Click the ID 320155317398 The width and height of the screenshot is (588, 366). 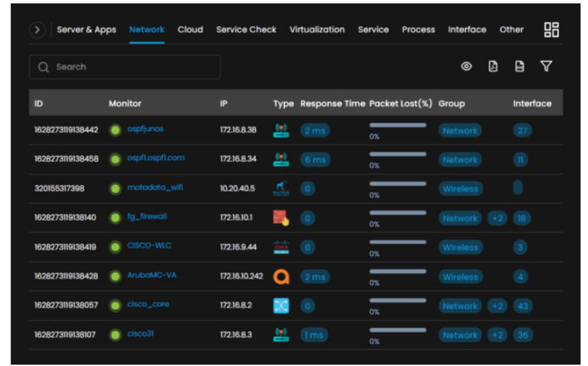tap(59, 189)
